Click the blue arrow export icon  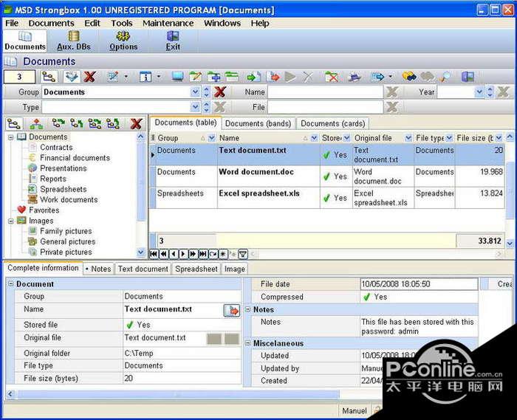tap(378, 77)
